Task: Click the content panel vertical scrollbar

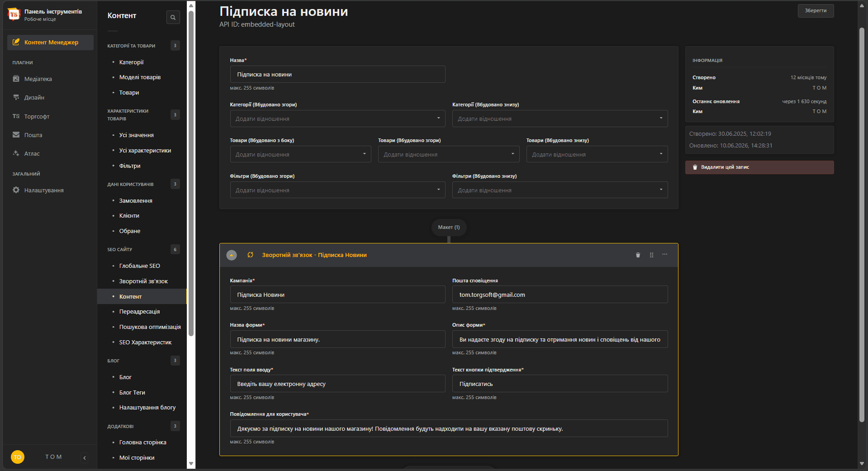Action: coord(191,174)
